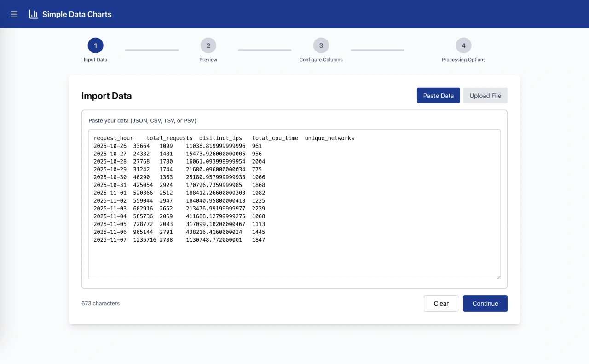Select the Input Data step circle
589x364 pixels.
click(95, 45)
